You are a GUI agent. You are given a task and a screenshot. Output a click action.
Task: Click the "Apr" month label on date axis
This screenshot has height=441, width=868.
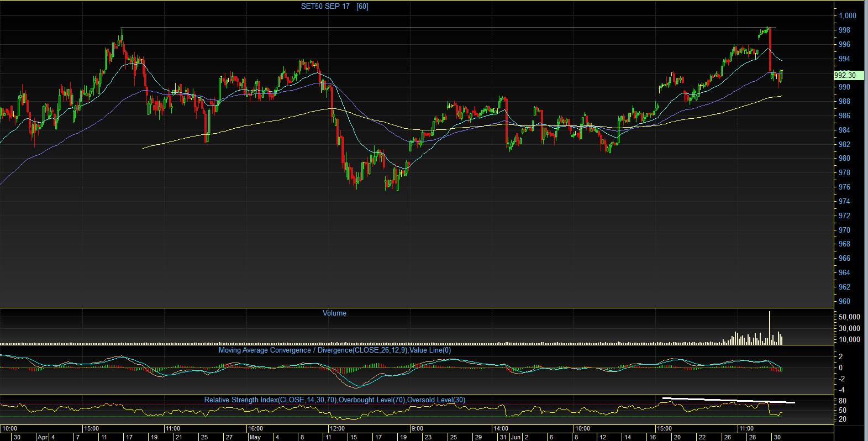(x=43, y=437)
